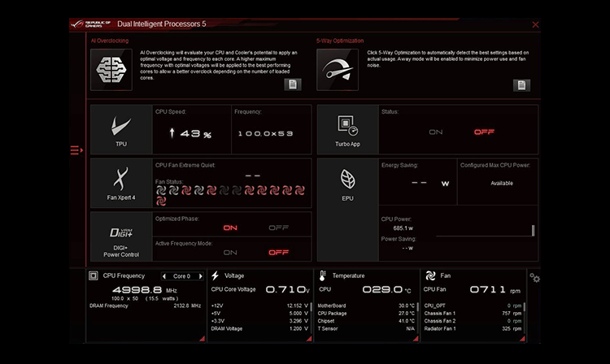Click the AI Overclocking heading
This screenshot has height=364, width=610.
110,41
